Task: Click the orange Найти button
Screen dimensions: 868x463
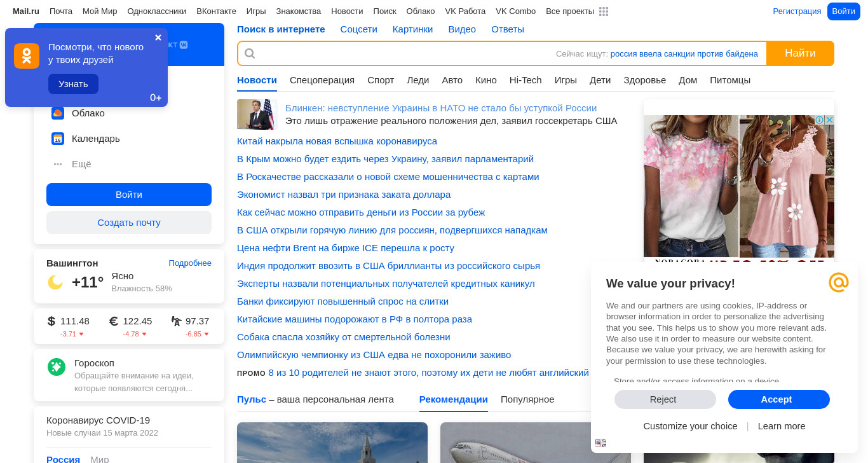Action: pyautogui.click(x=800, y=53)
